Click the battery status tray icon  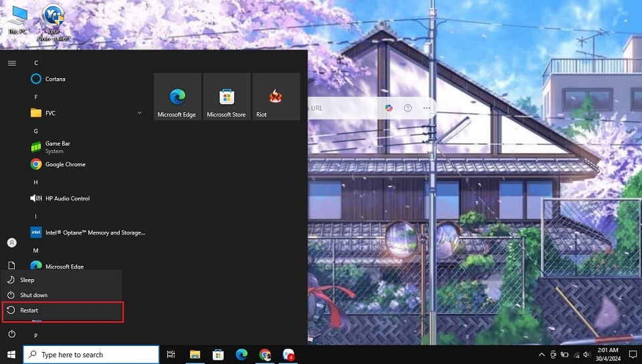pos(564,355)
